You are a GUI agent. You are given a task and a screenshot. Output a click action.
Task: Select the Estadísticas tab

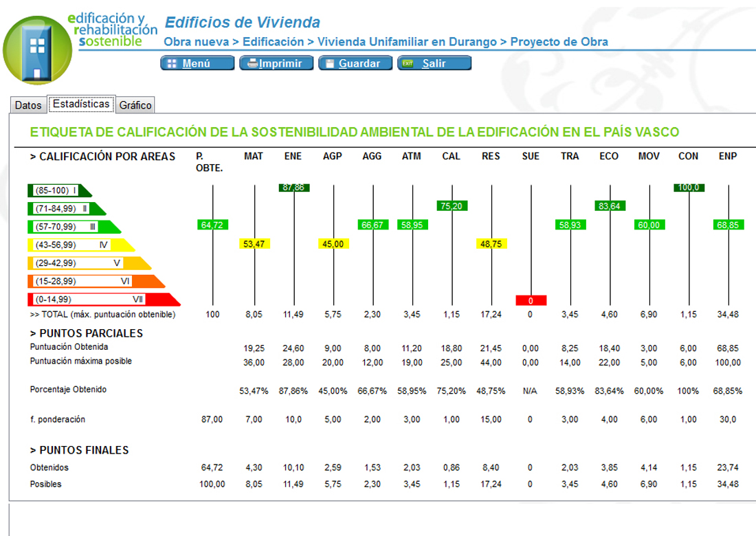(81, 104)
